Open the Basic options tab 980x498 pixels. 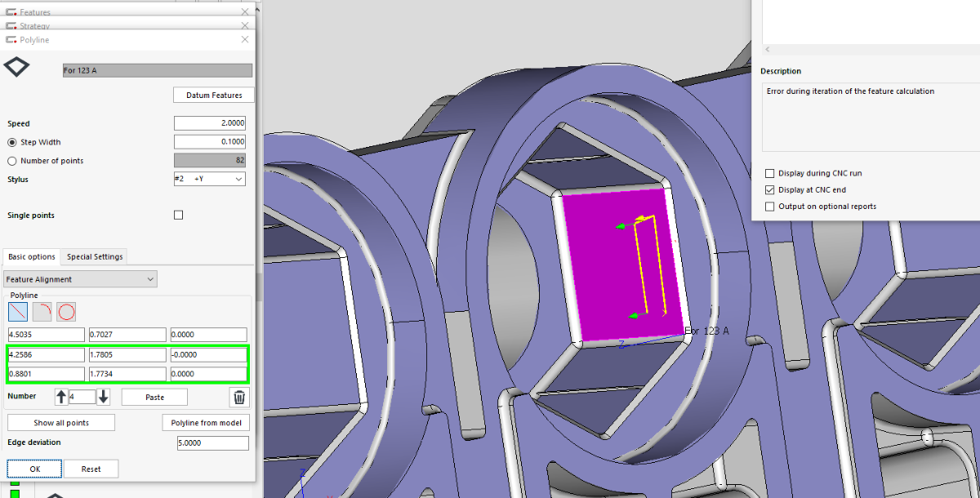pyautogui.click(x=32, y=256)
